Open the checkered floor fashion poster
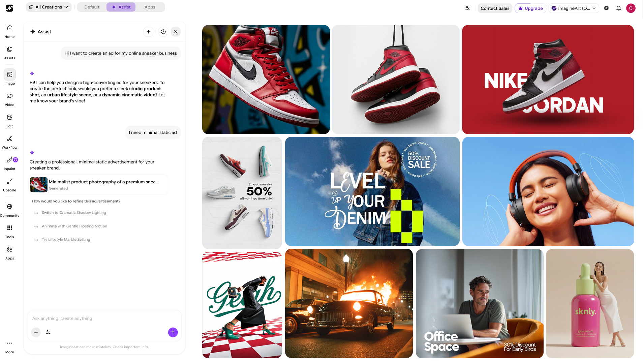 (242, 305)
